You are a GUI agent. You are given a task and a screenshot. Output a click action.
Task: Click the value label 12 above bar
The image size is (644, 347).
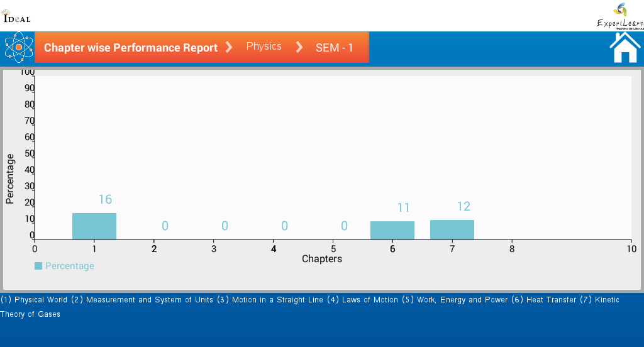464,207
